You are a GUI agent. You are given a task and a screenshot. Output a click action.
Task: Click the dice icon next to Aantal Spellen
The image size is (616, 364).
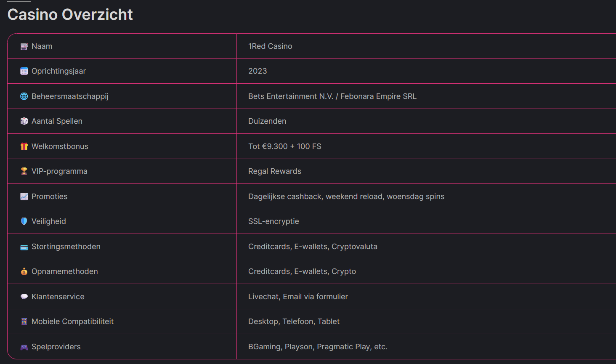pos(24,121)
